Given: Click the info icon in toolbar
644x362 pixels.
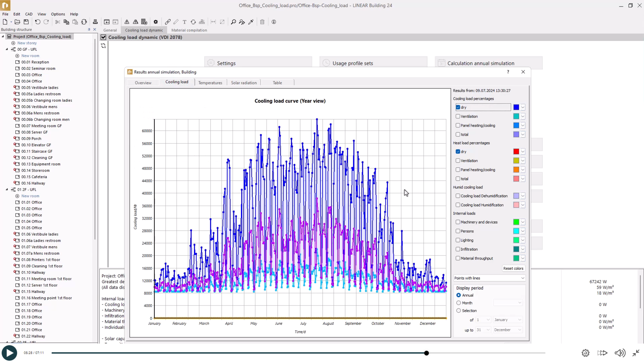Looking at the screenshot, I should (274, 22).
